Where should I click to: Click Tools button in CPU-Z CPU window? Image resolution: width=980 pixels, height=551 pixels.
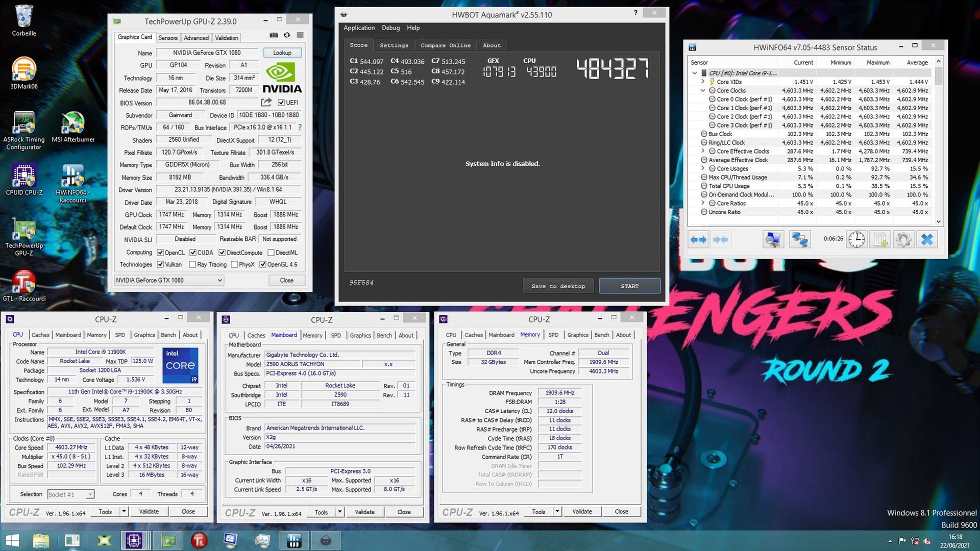pos(105,511)
